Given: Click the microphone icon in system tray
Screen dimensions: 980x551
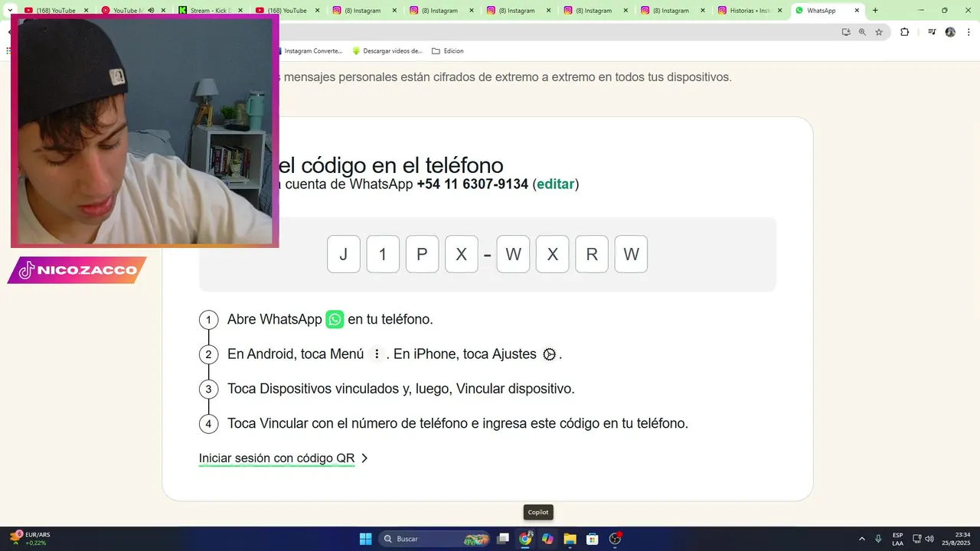Looking at the screenshot, I should (879, 539).
